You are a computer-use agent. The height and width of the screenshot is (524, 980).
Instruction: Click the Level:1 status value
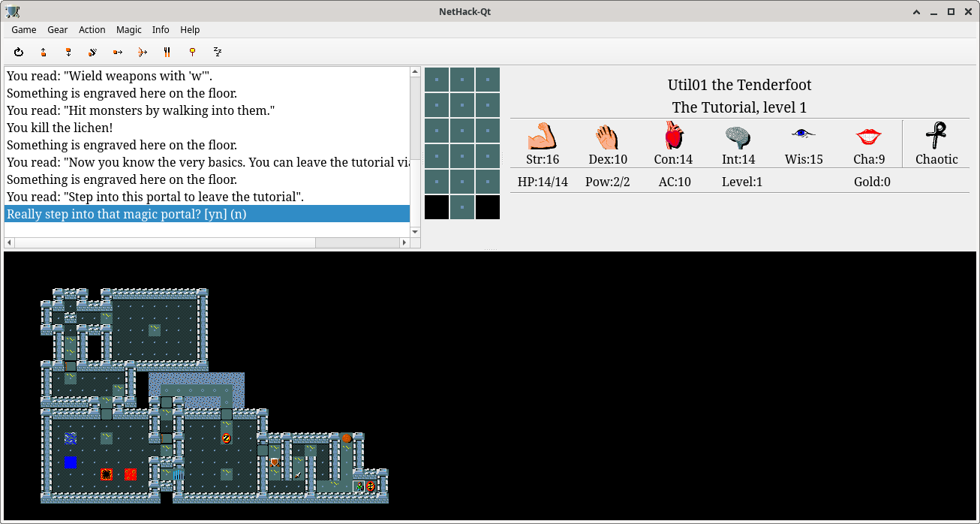click(742, 182)
